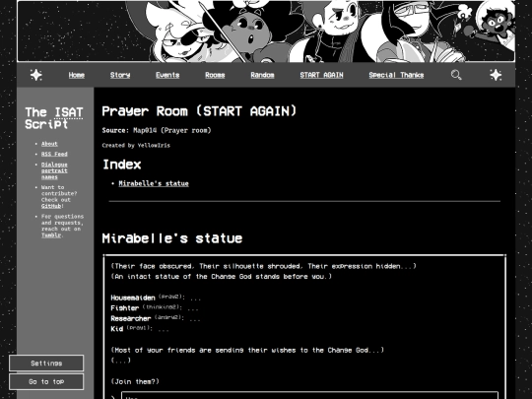Click the Created by YellowIris credit
Screen dimensions: 532x399
click(x=136, y=145)
